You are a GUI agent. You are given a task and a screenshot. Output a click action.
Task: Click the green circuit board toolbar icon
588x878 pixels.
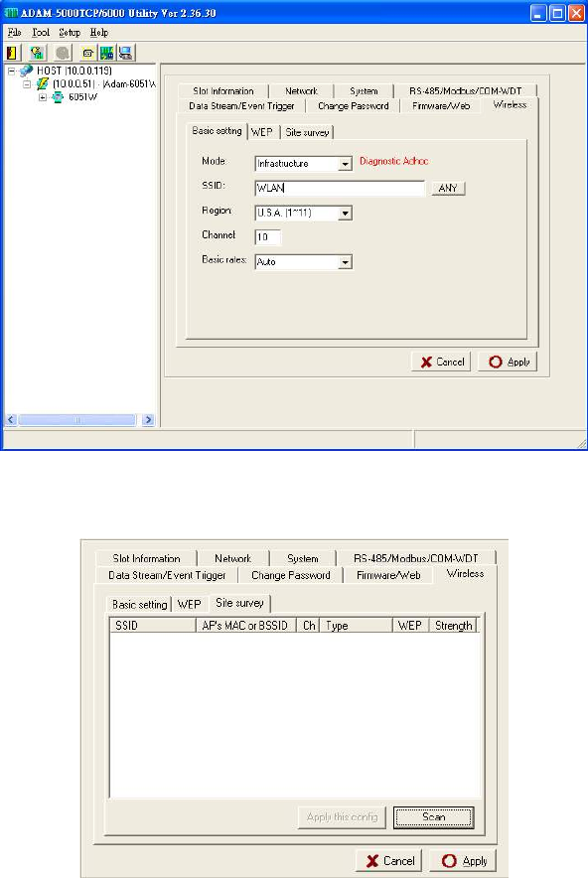pyautogui.click(x=107, y=53)
